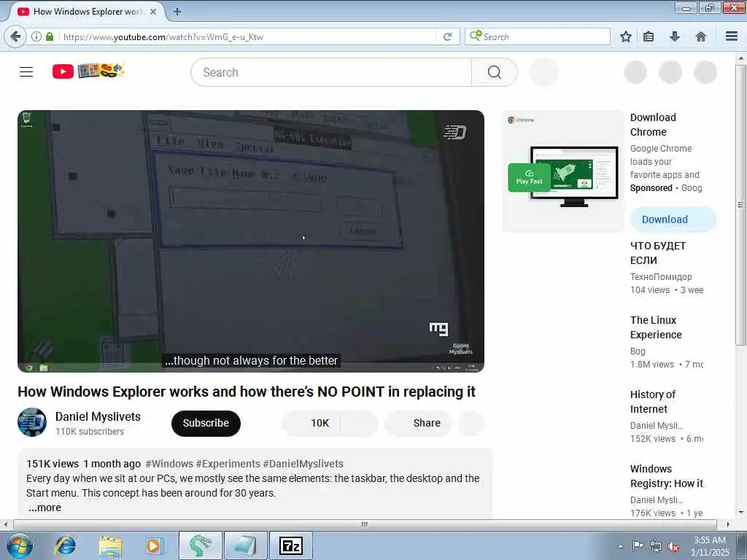Open Windows Media Player taskbar icon
Viewport: 747px width, 560px height.
pos(155,545)
